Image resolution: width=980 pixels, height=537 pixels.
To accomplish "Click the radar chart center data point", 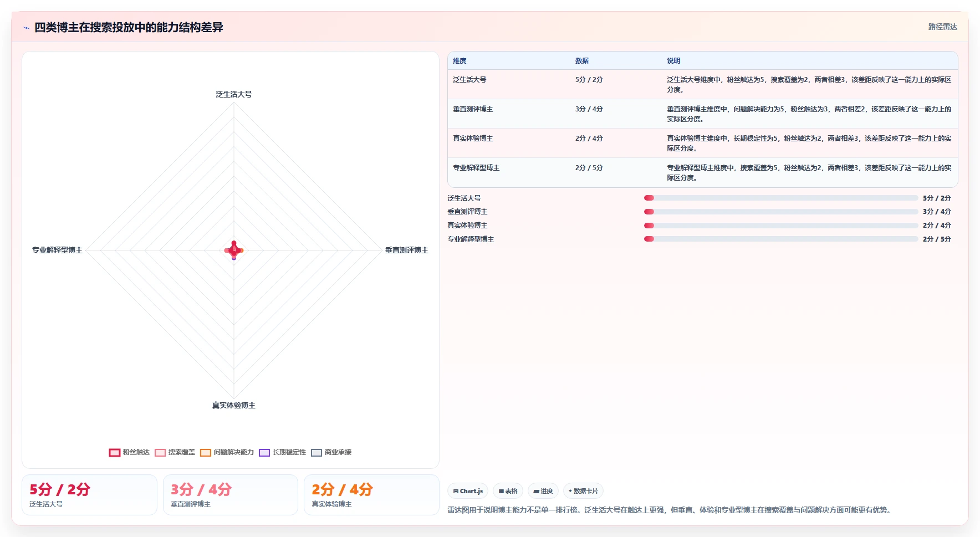I will tap(234, 250).
